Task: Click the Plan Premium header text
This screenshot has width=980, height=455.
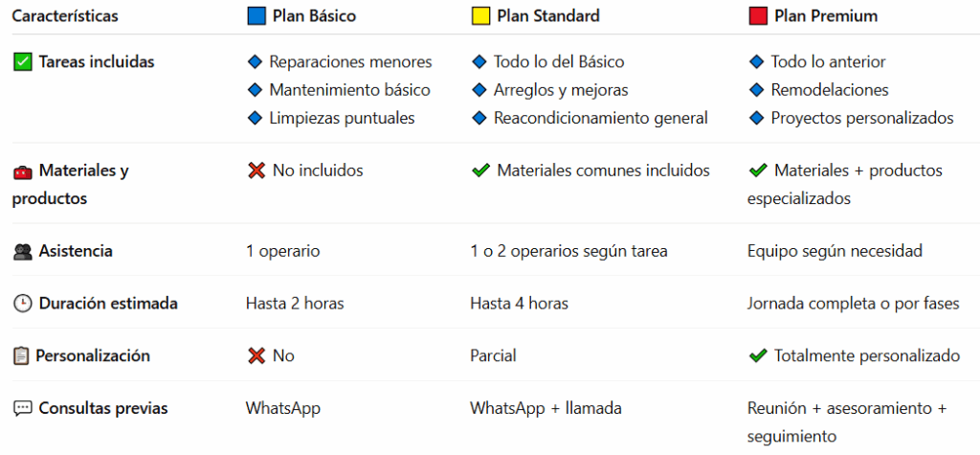Action: pos(829,16)
